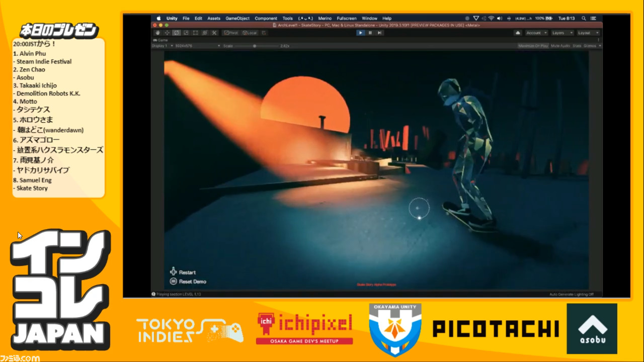The height and width of the screenshot is (362, 644).
Task: Click the Reset Demo icon
Action: click(174, 282)
